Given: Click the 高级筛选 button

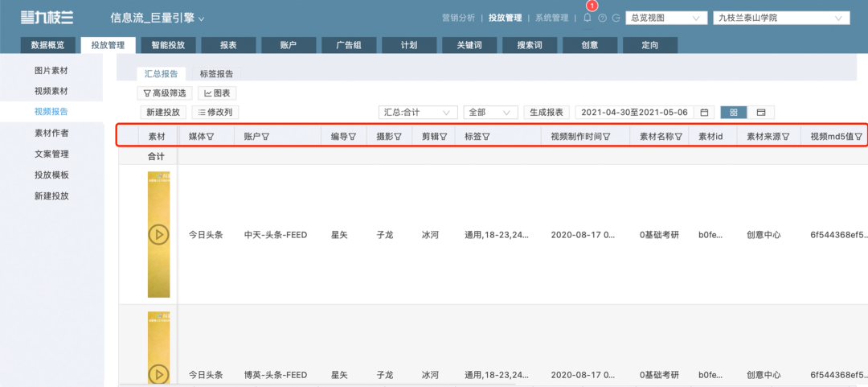Looking at the screenshot, I should point(164,93).
